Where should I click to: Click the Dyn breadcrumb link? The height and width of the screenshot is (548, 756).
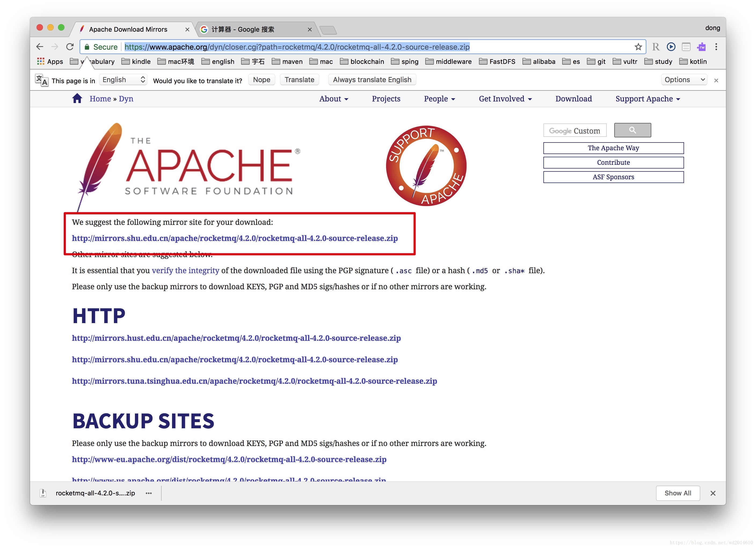tap(126, 98)
